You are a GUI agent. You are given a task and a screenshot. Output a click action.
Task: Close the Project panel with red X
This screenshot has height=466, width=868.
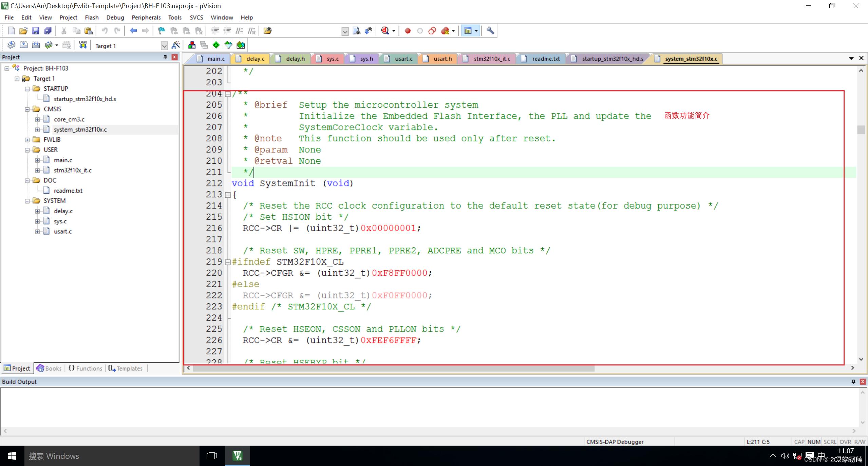(174, 57)
